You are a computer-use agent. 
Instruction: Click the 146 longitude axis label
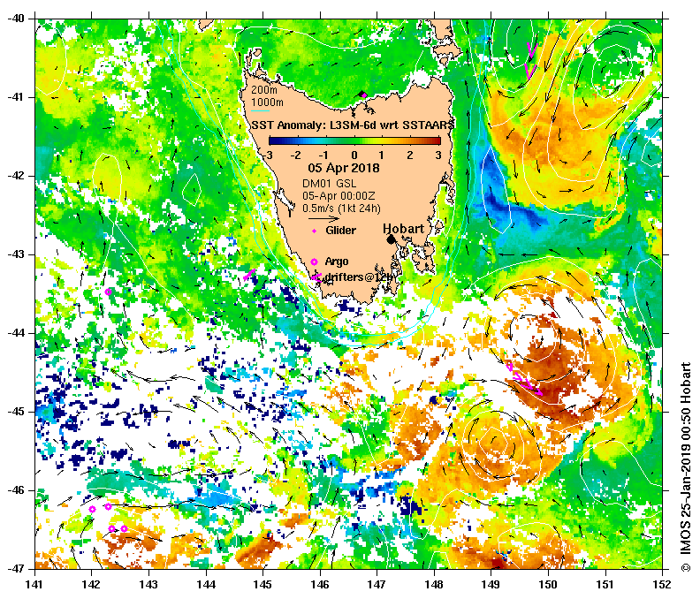point(320,584)
